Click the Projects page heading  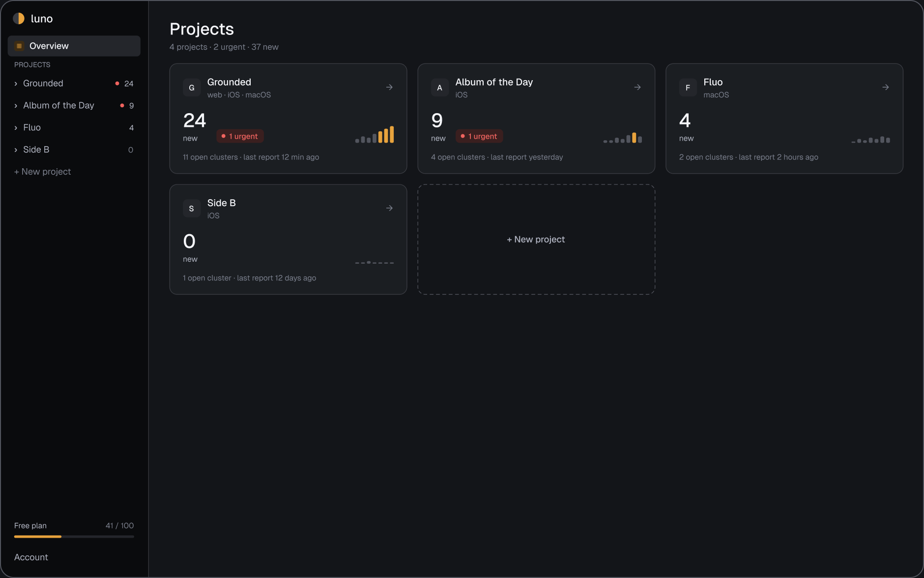[202, 30]
